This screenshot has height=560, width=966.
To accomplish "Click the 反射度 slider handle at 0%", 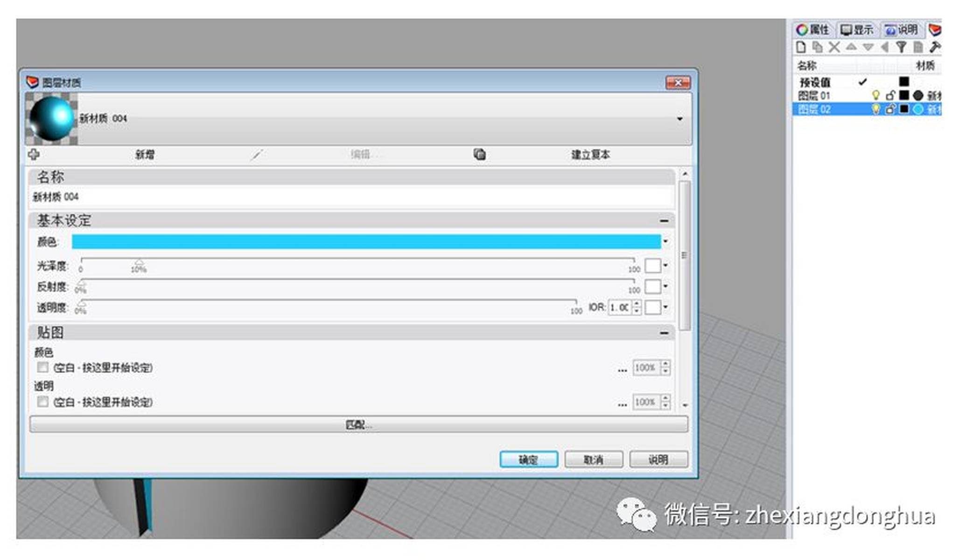I will [82, 283].
